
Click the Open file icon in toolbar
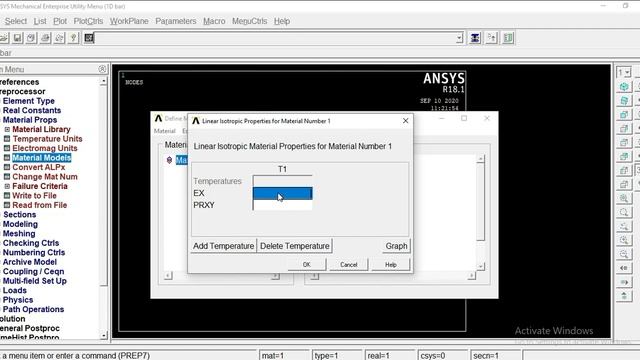(3, 38)
